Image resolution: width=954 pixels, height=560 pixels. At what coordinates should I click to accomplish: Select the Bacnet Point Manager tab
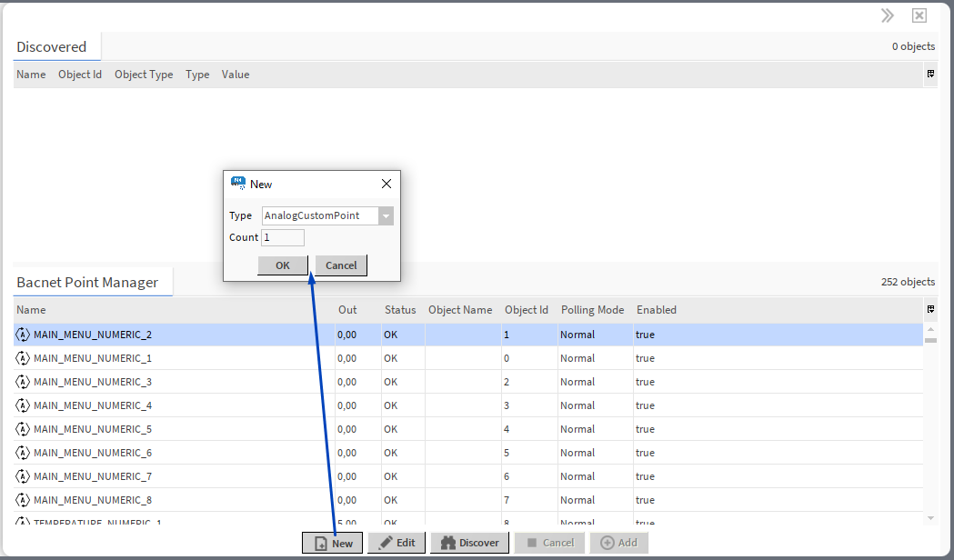coord(88,283)
